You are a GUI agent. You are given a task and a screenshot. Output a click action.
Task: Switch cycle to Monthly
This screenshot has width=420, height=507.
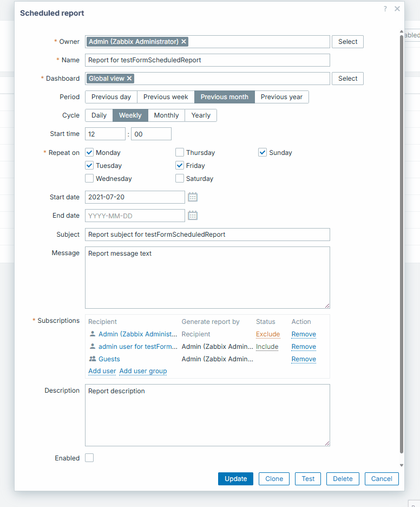coord(166,115)
